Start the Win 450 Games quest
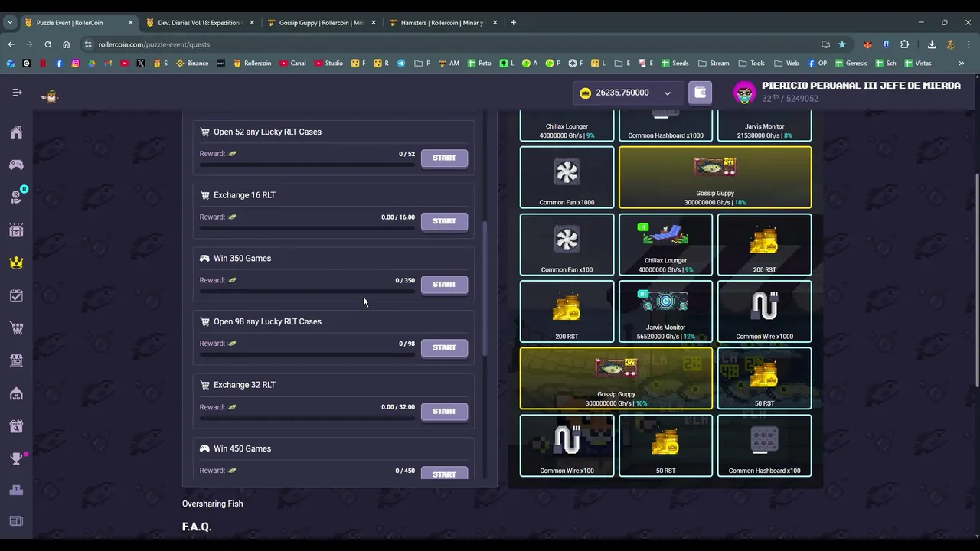The image size is (980, 551). [x=444, y=474]
